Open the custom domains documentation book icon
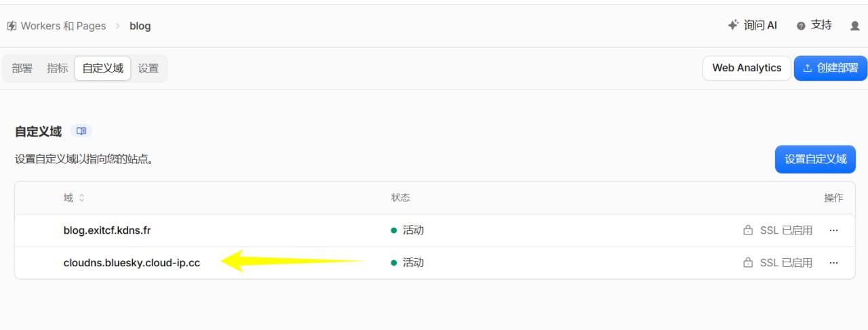The width and height of the screenshot is (868, 330). click(81, 131)
